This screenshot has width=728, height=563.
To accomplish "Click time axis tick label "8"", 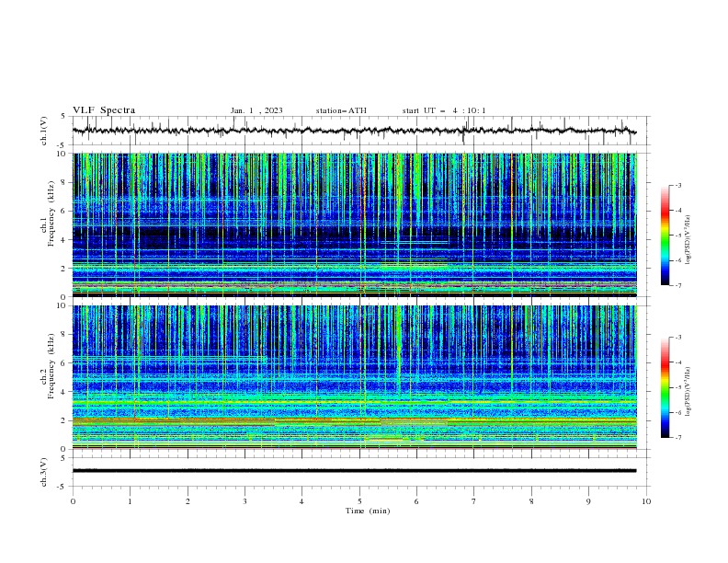I will (x=531, y=501).
